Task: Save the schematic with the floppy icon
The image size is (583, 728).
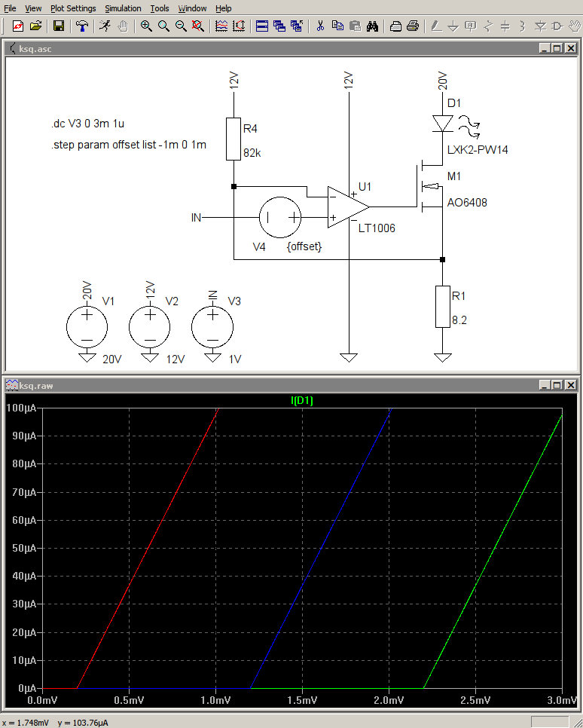Action: tap(59, 26)
